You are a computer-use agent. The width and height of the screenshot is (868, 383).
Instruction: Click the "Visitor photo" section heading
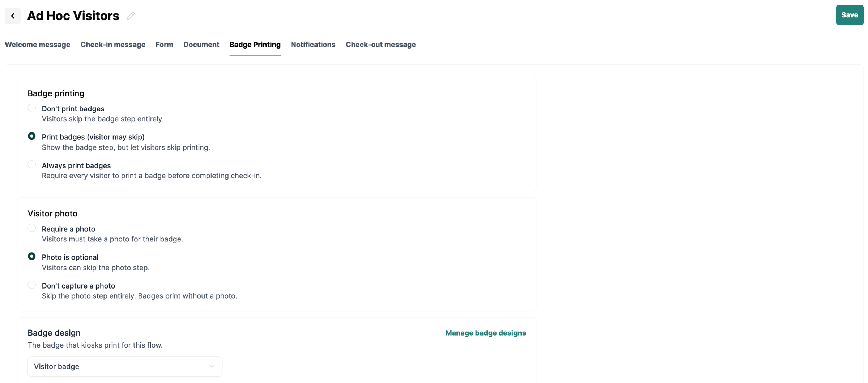[x=52, y=214]
